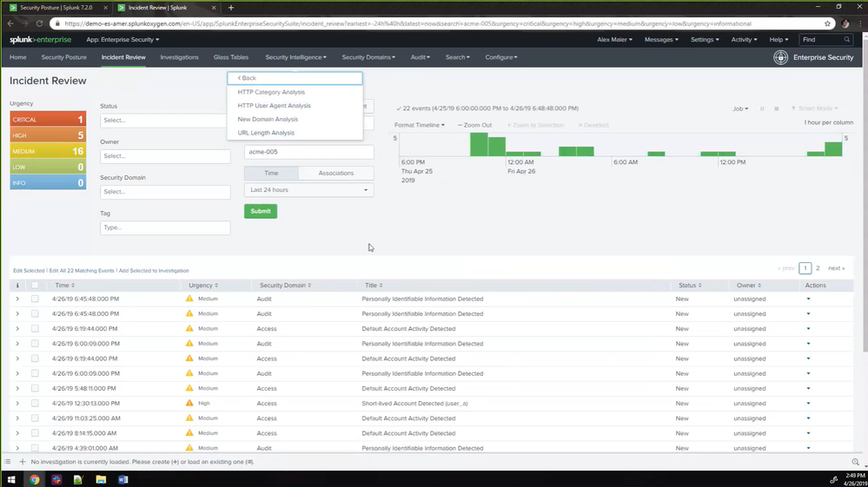The image size is (868, 487).
Task: Open File Explorer from the taskbar
Action: [101, 479]
